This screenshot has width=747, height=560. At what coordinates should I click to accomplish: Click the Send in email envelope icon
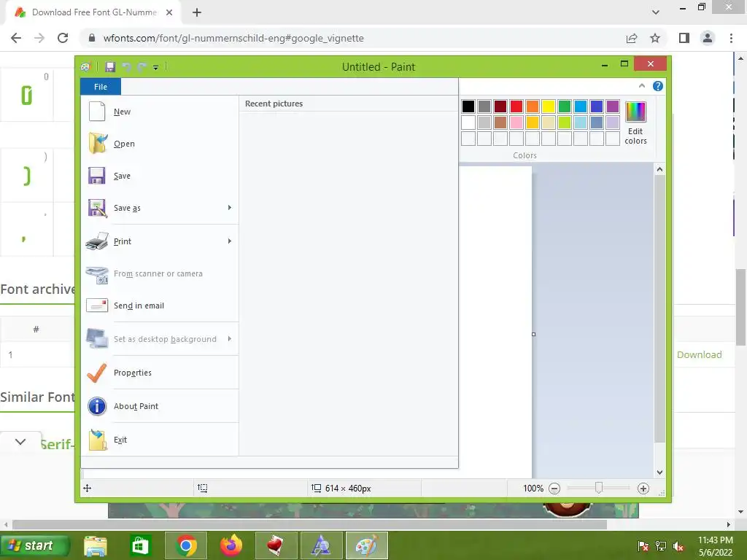(x=97, y=306)
